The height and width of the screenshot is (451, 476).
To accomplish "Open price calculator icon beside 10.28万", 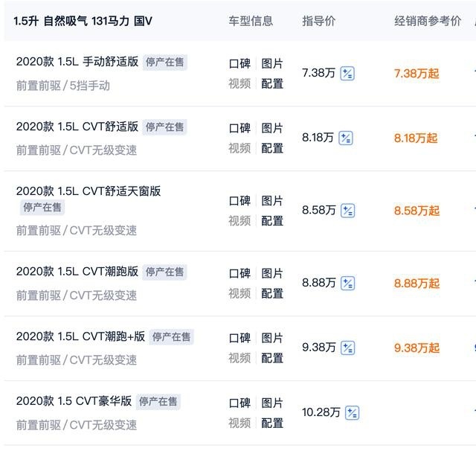I will click(352, 413).
